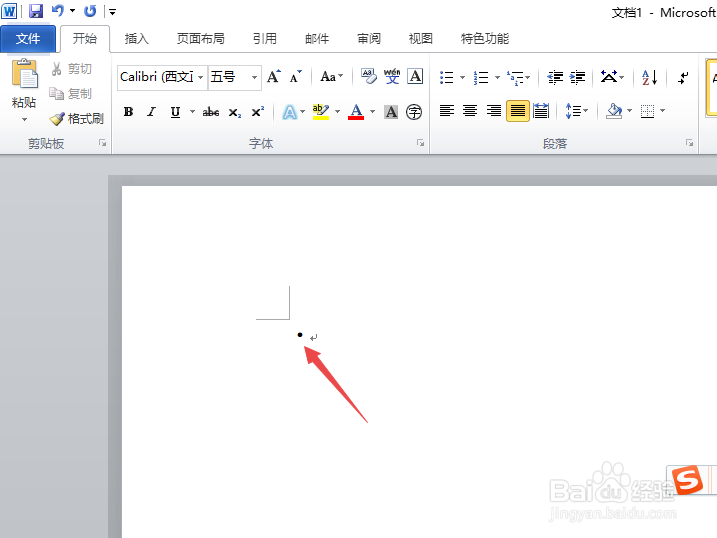Viewport: 717px width, 538px height.
Task: Click the line spacing icon
Action: (573, 111)
